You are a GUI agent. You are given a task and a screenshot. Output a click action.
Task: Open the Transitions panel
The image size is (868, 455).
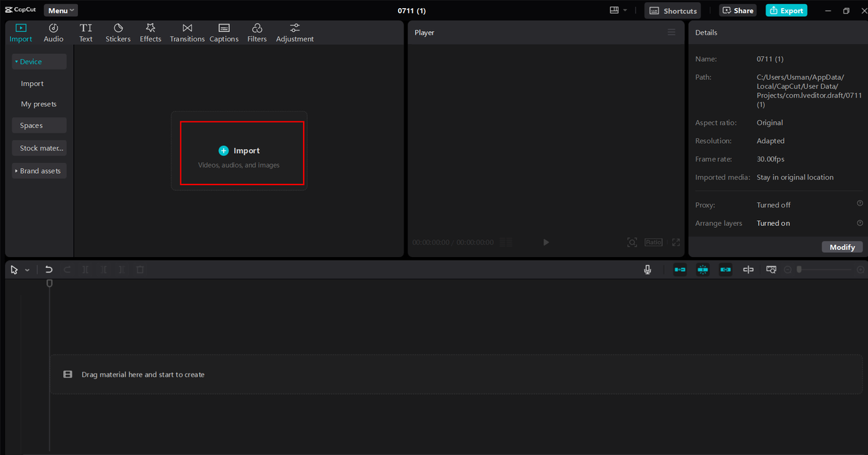pyautogui.click(x=187, y=33)
